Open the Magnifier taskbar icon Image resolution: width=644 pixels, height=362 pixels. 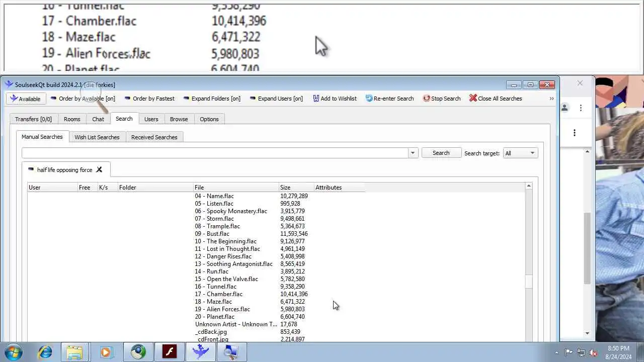point(231,352)
